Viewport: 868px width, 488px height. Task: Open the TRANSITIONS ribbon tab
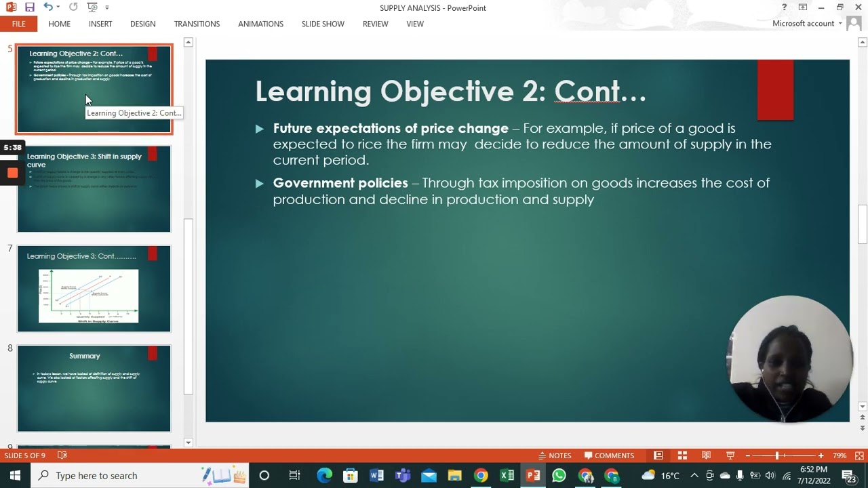(x=197, y=24)
